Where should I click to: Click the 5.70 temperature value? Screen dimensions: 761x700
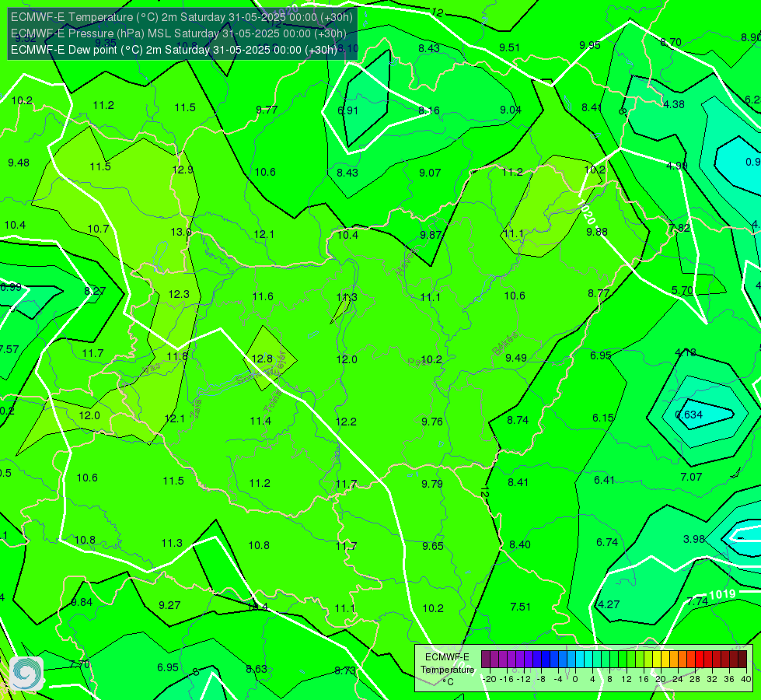tap(682, 290)
